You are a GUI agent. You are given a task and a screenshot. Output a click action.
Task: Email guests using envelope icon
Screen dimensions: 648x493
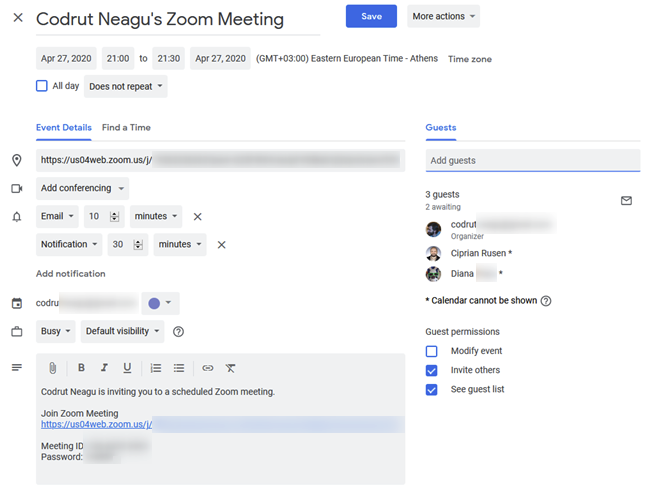point(626,200)
